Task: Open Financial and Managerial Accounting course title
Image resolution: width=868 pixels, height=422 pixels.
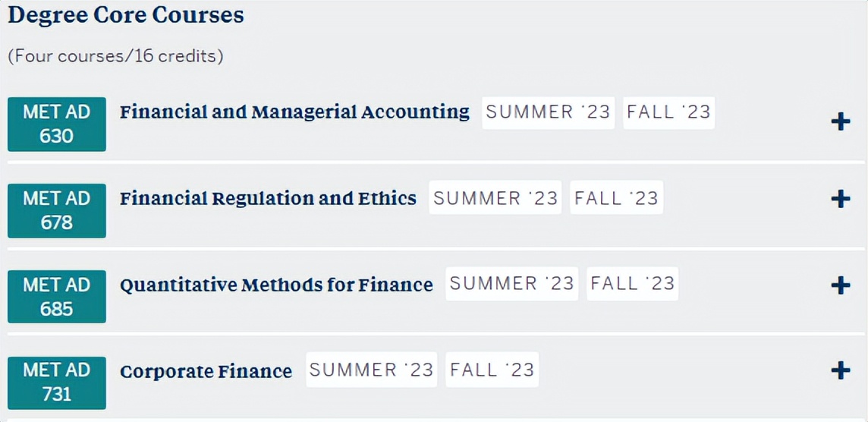Action: pos(294,112)
